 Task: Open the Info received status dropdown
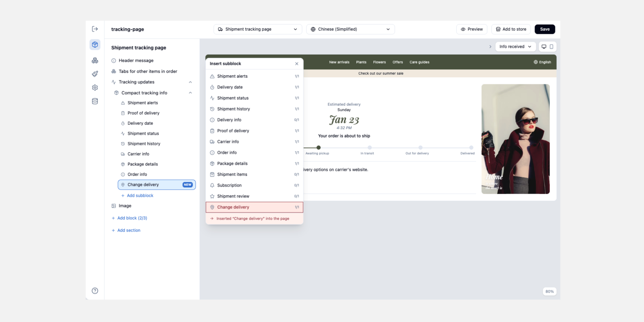coord(515,47)
